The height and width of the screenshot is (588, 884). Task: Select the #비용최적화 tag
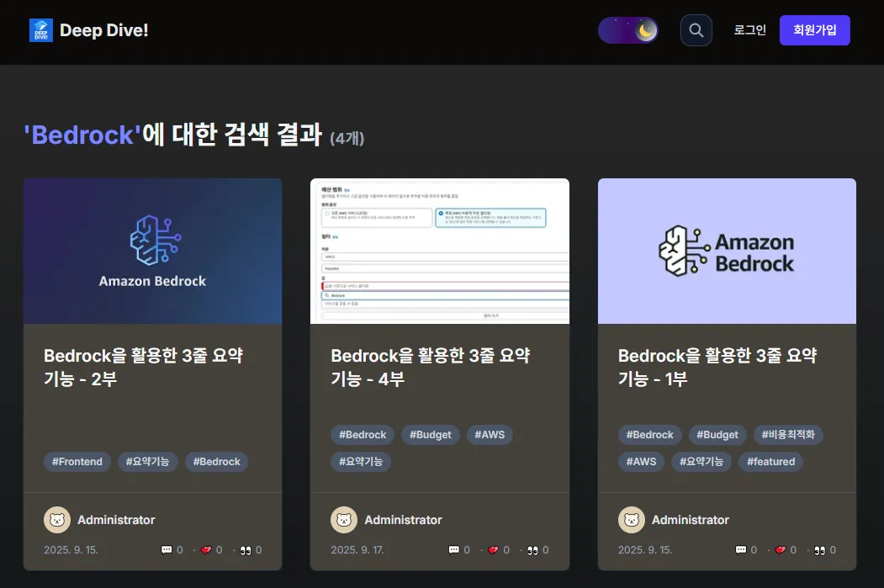pos(788,435)
